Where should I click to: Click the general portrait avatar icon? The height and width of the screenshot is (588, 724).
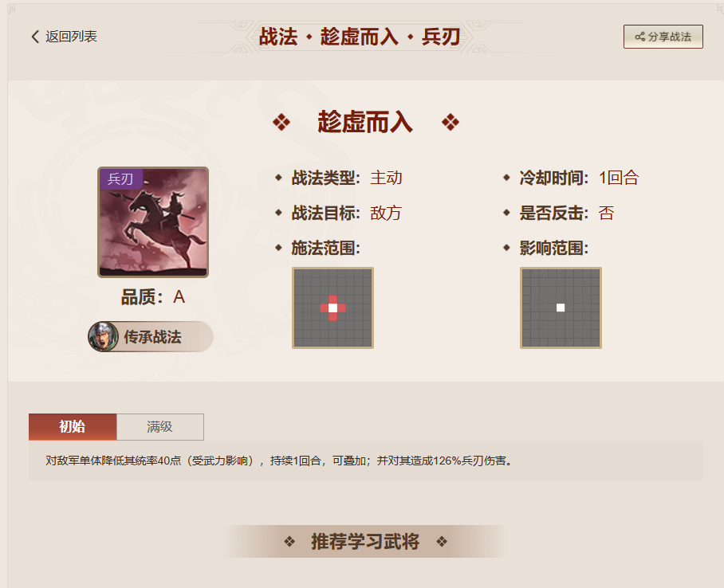point(104,336)
